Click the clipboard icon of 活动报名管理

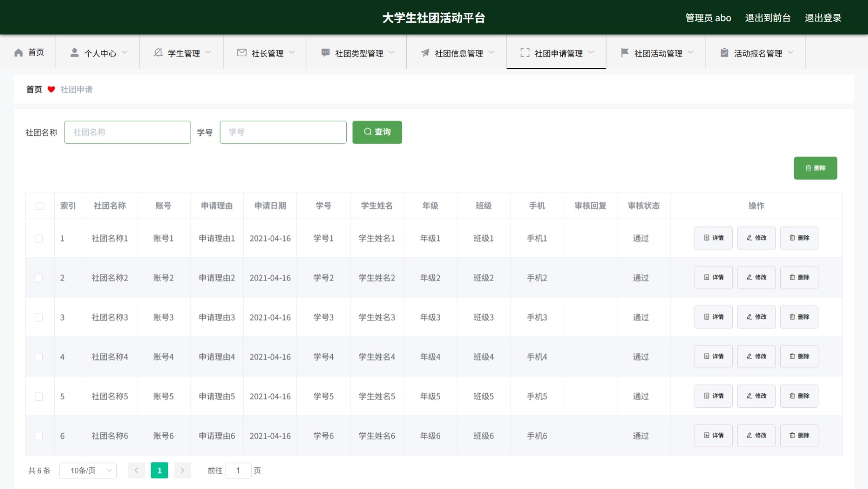pyautogui.click(x=724, y=53)
